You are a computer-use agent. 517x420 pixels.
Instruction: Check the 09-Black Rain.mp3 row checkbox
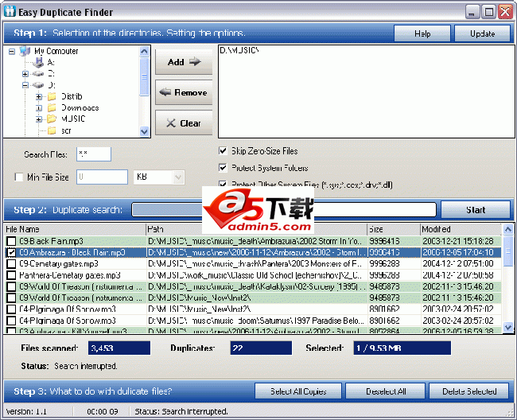(x=11, y=241)
